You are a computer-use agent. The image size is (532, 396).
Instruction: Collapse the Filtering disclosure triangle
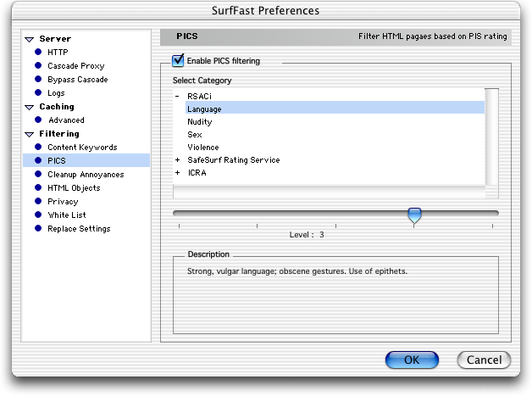(x=30, y=135)
